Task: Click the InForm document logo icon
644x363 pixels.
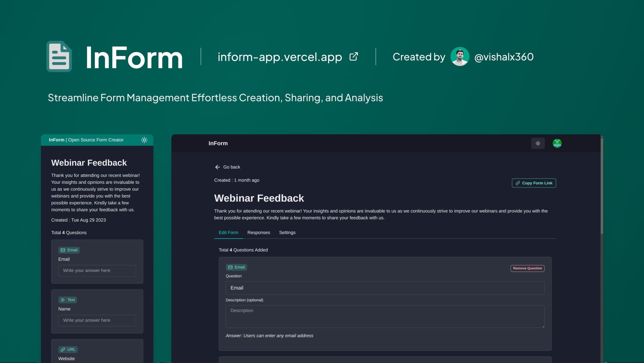Action: (x=59, y=56)
